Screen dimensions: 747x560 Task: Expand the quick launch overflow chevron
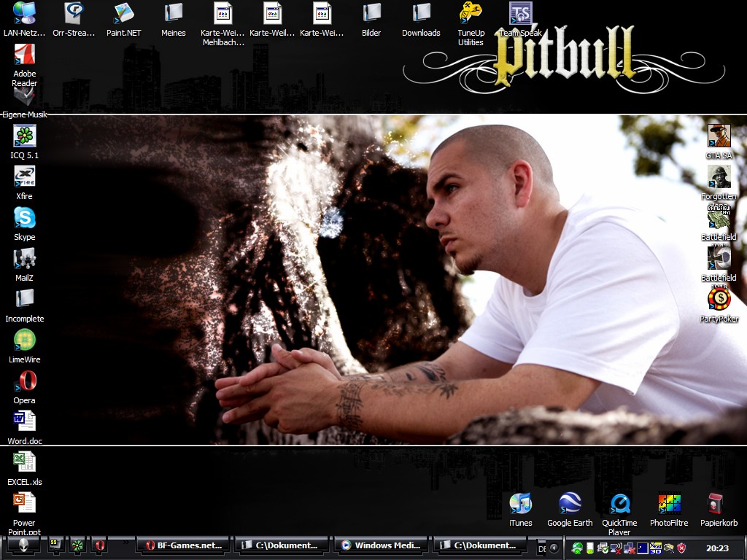126,542
